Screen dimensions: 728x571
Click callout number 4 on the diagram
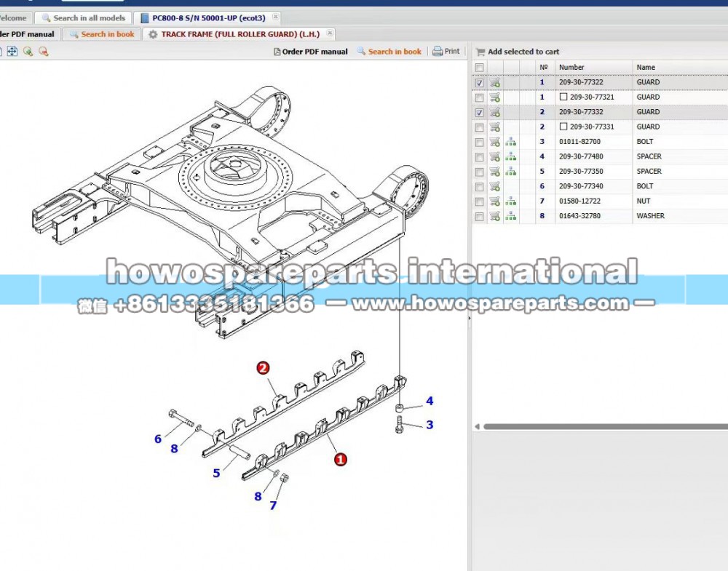point(430,402)
